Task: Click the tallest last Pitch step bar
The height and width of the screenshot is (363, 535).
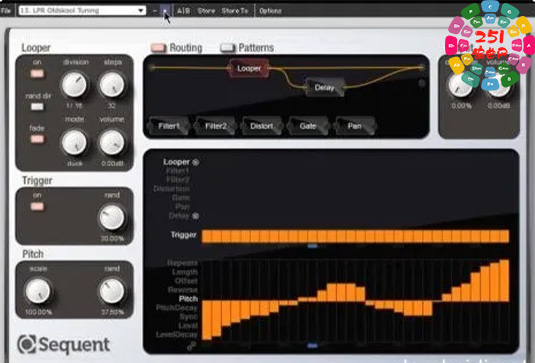Action: coord(504,280)
